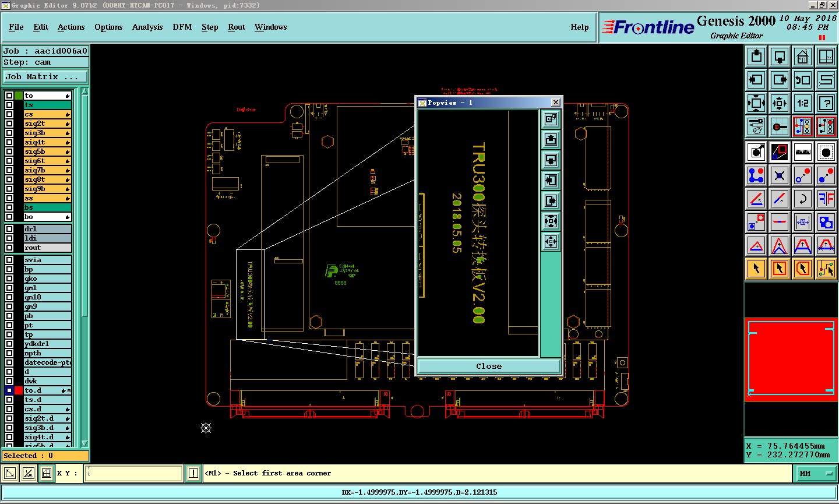
Task: Click the X delete point icon
Action: point(780,175)
